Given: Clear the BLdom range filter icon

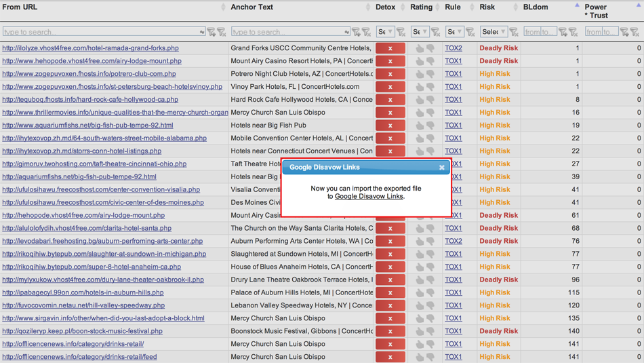Looking at the screenshot, I should pyautogui.click(x=573, y=32).
